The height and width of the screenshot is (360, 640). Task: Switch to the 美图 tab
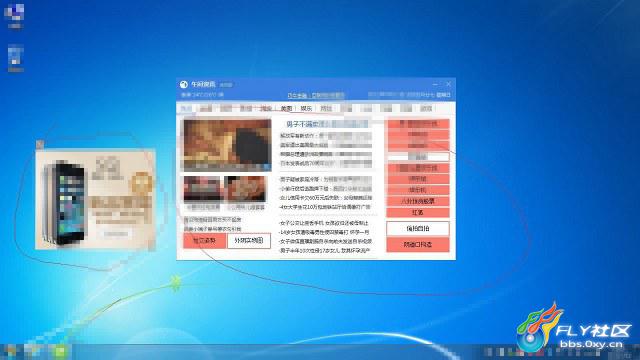click(x=287, y=109)
